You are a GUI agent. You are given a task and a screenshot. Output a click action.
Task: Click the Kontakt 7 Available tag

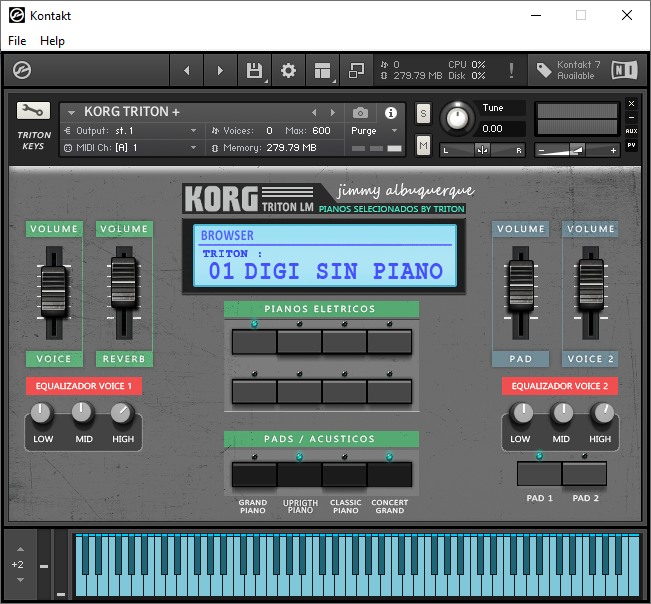coord(568,70)
